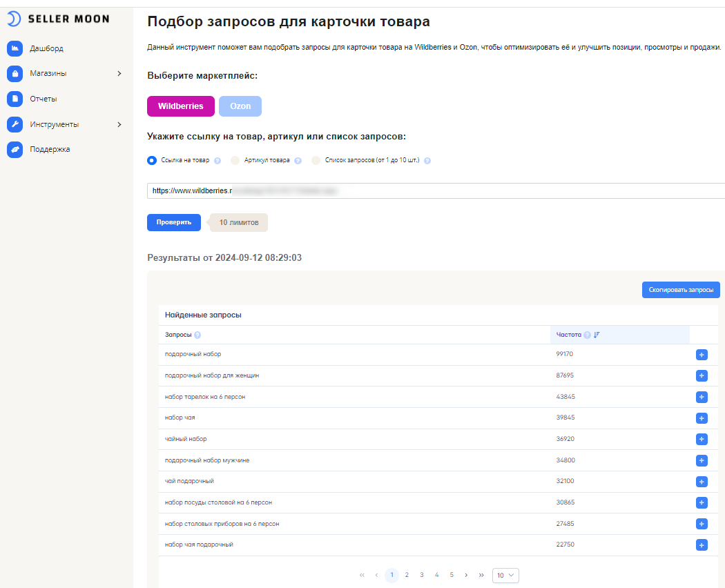The height and width of the screenshot is (588, 725).
Task: Add 'чай подарочный' query via plus
Action: point(702,482)
